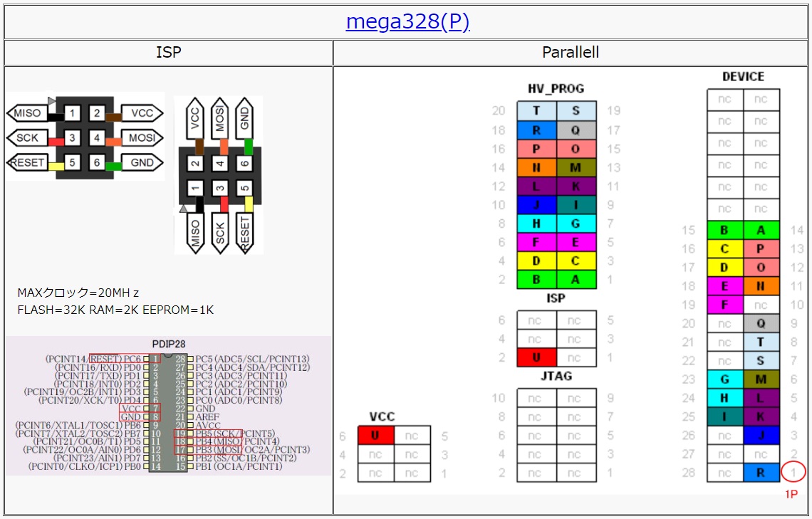
Task: Click gray Q cell in HV_PROG block
Action: 576,130
